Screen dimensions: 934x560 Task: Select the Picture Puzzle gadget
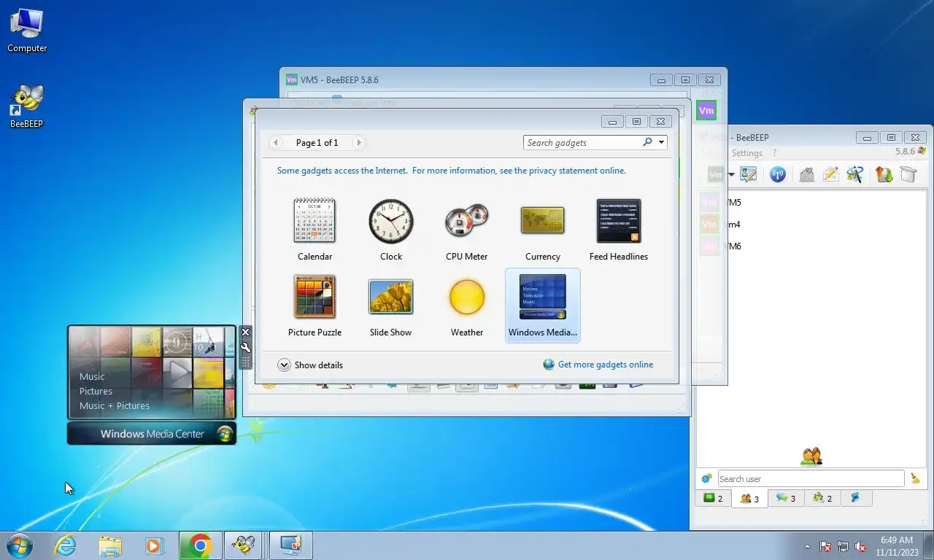click(x=314, y=306)
